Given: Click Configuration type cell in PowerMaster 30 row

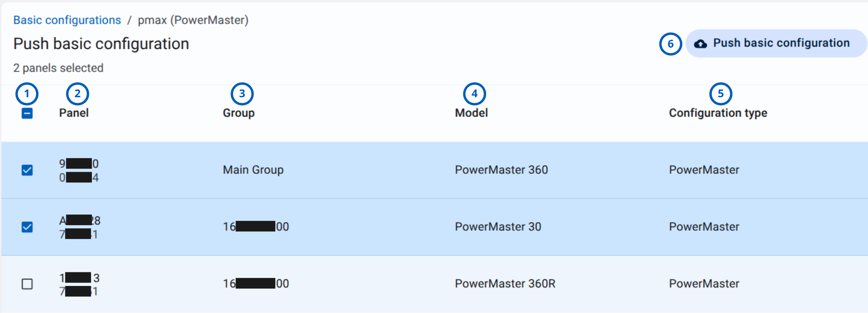Looking at the screenshot, I should pos(704,227).
